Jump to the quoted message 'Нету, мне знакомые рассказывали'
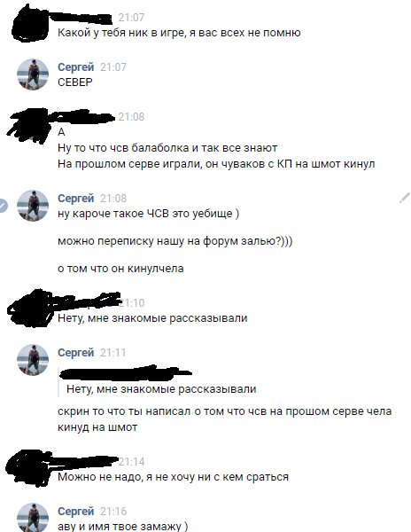 [x=161, y=389]
